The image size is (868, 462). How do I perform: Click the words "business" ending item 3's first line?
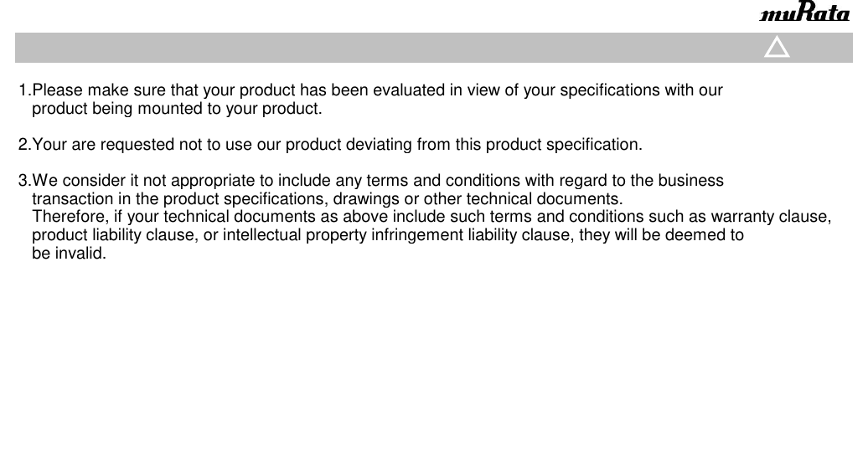(692, 181)
